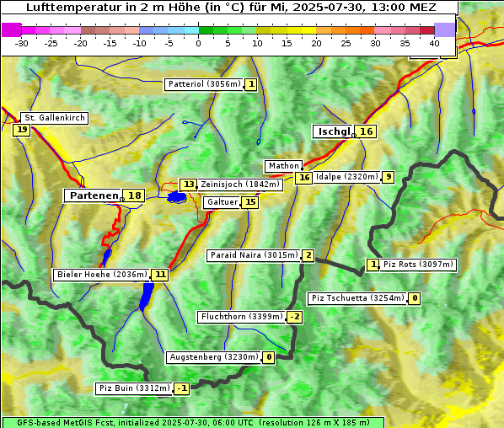Click the 15 temperature value beside Galtuer
This screenshot has width=504, height=428.
[x=250, y=202]
